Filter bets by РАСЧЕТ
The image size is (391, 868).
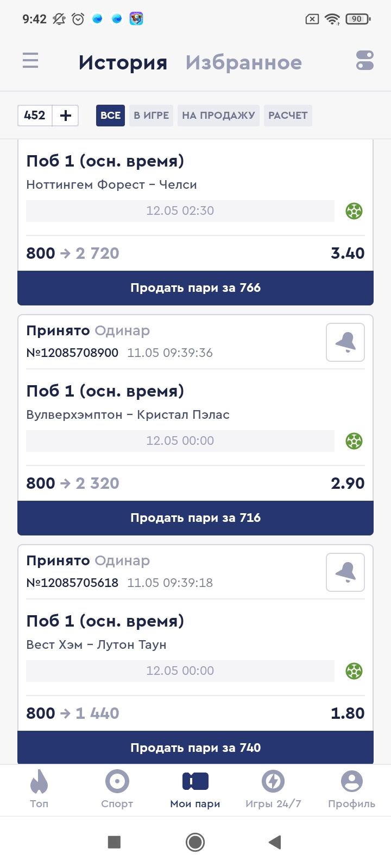tap(288, 116)
